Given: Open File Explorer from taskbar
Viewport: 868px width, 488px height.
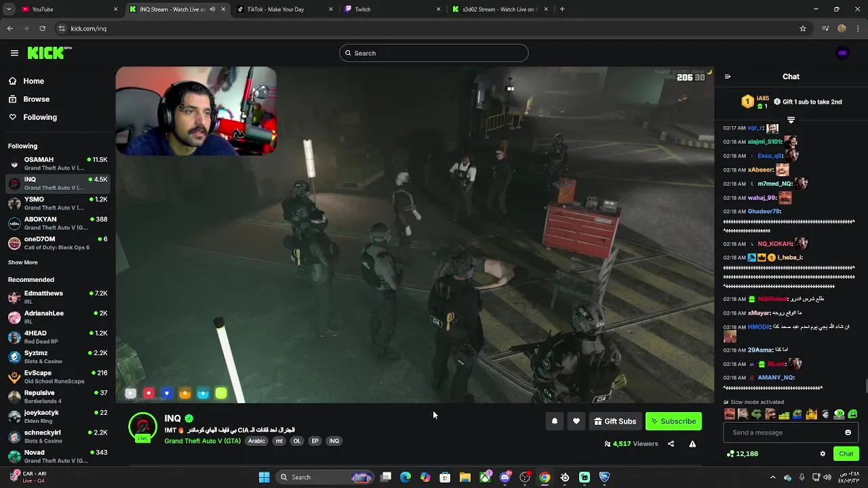Looking at the screenshot, I should pos(465,477).
